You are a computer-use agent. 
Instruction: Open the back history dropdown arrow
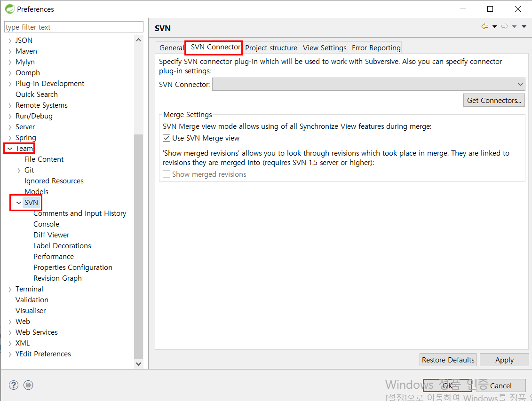[495, 26]
